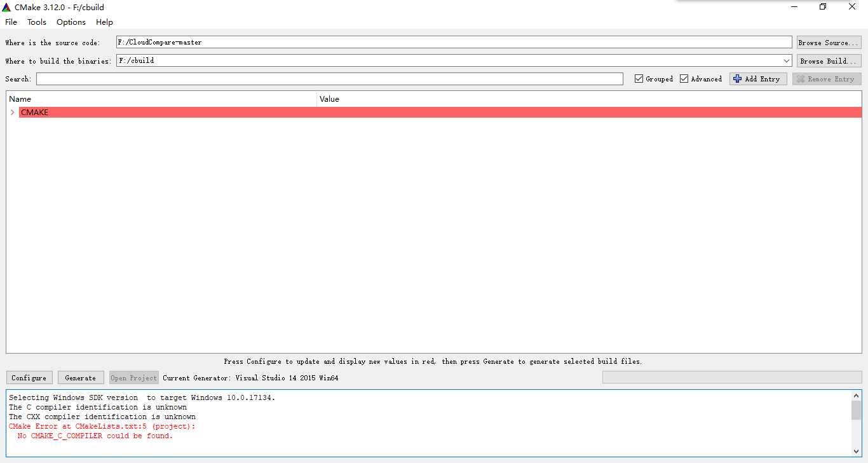The width and height of the screenshot is (868, 463).
Task: Select the CMAKE group row
Action: tap(440, 113)
